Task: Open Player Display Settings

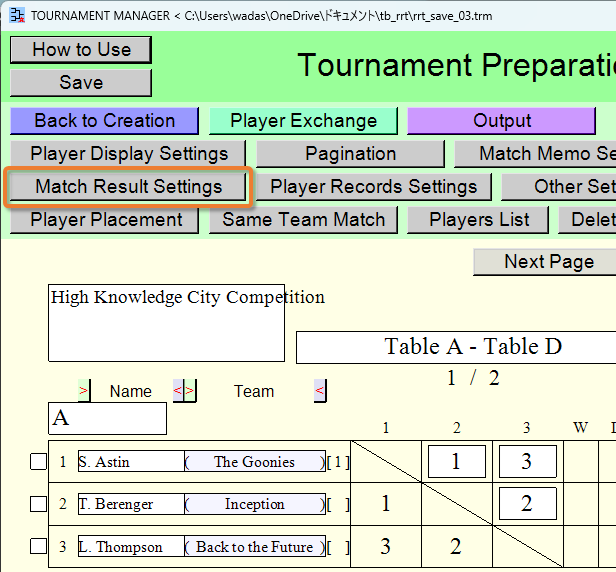Action: pos(128,154)
